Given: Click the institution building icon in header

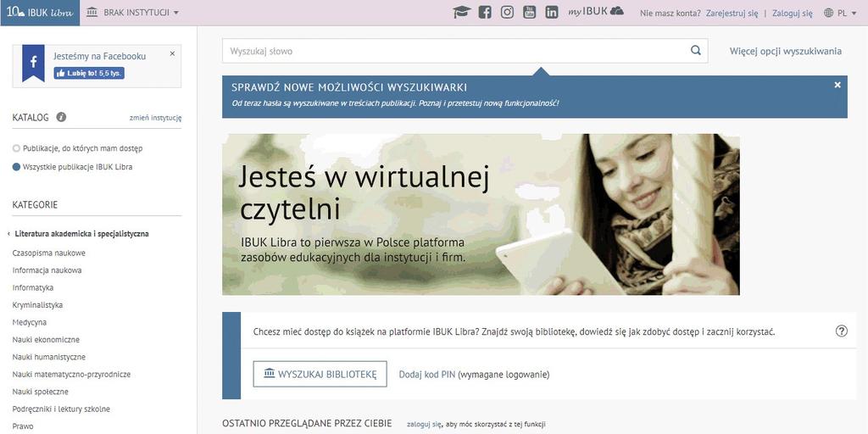Looking at the screenshot, I should [92, 12].
